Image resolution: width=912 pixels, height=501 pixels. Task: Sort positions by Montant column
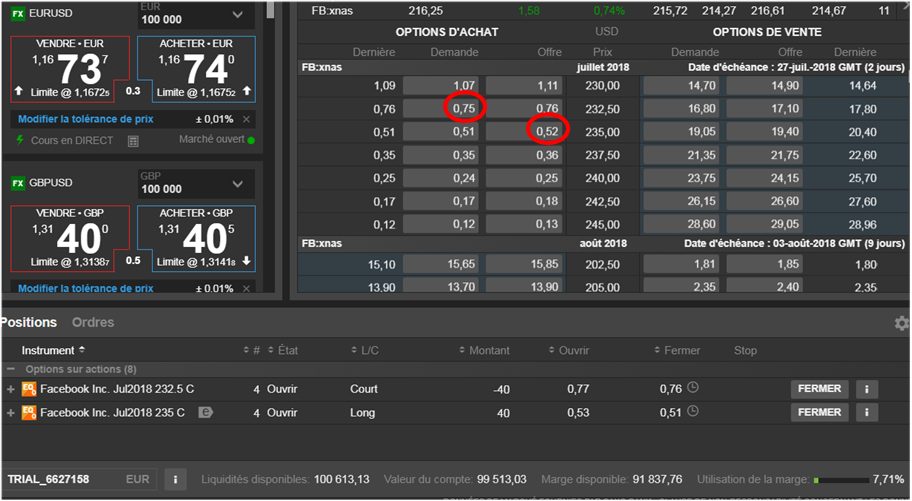(484, 350)
